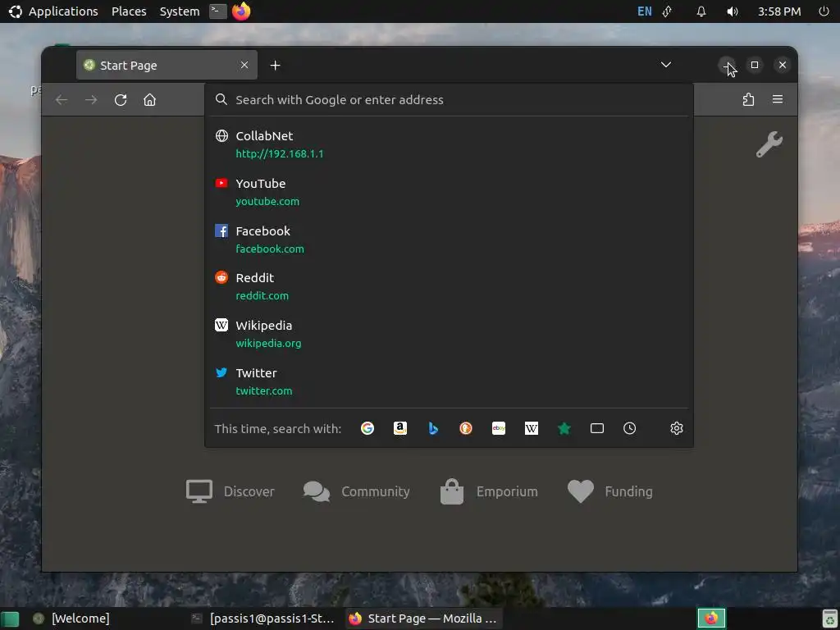Search bookmarks with the star icon
The height and width of the screenshot is (630, 840).
pos(564,428)
